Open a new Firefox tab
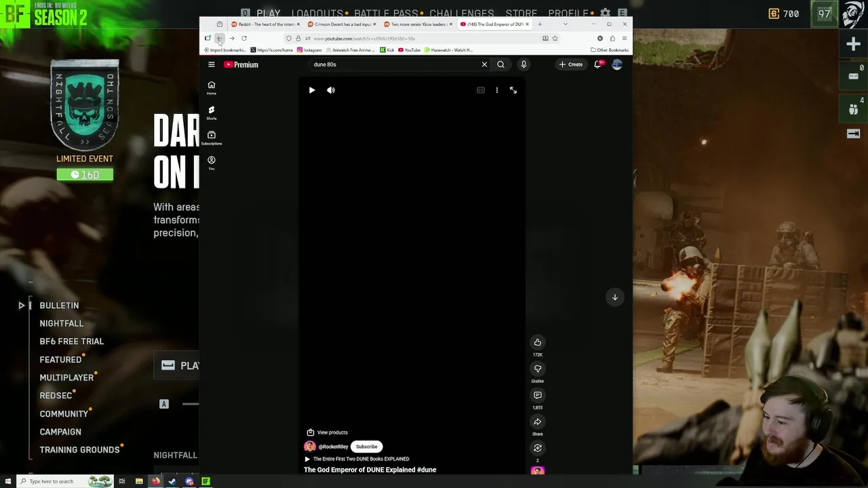Viewport: 868px width, 488px height. (x=540, y=24)
